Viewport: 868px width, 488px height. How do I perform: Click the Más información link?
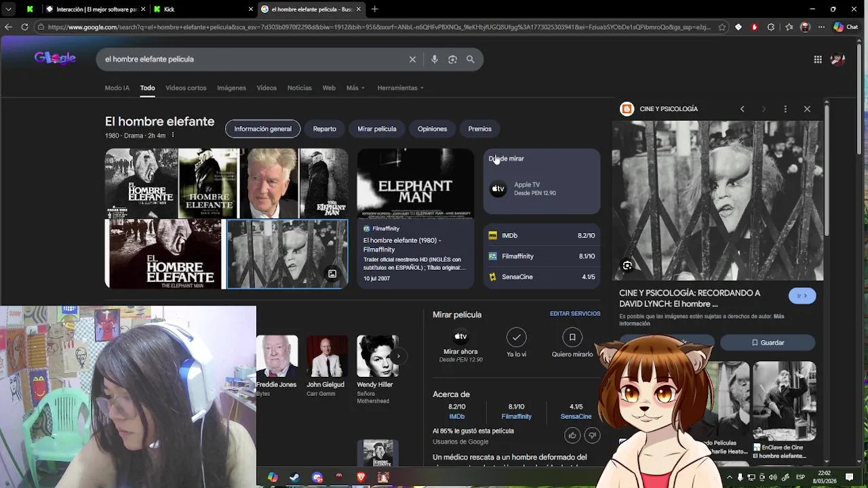702,320
